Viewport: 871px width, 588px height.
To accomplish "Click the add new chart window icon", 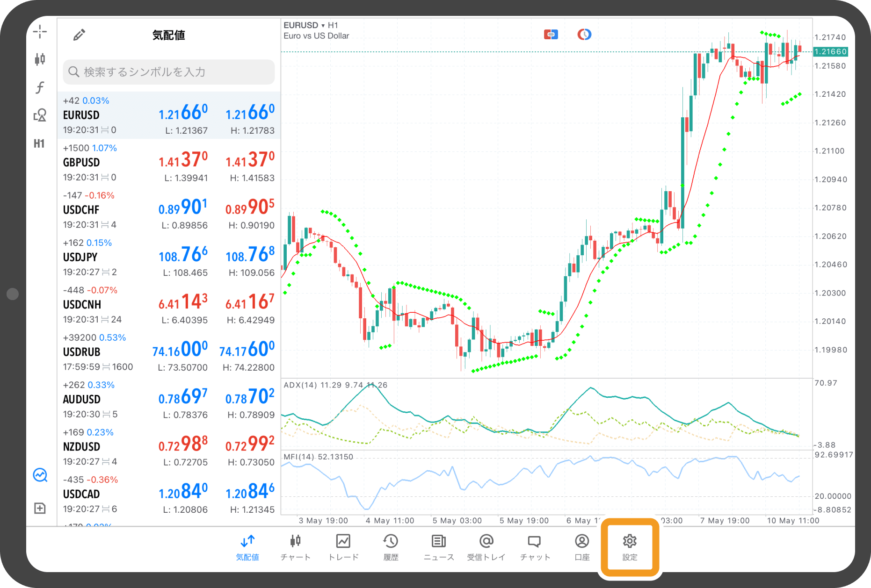I will [40, 508].
